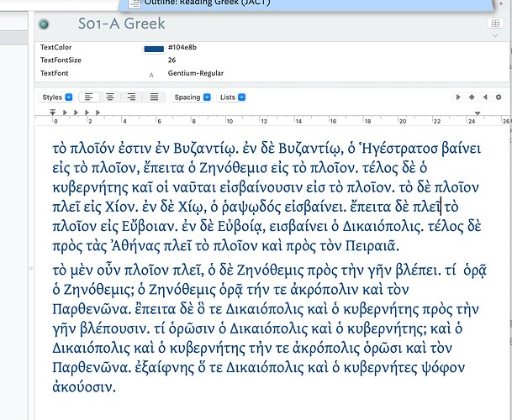Image resolution: width=512 pixels, height=420 pixels.
Task: Click the right margin marker on the ruler
Action: coord(478,113)
